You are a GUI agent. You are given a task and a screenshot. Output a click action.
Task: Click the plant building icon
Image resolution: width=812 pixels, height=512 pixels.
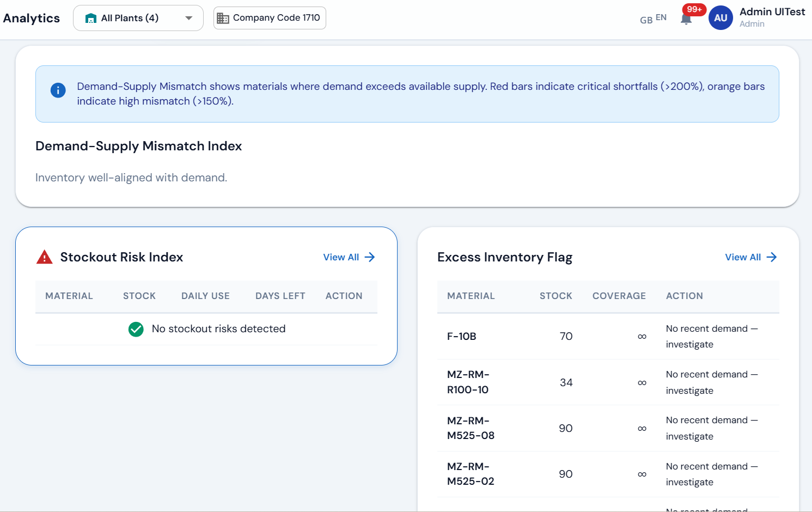(91, 19)
